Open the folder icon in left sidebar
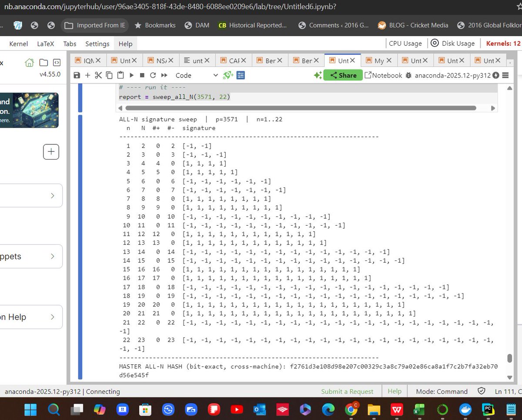522x420 pixels. 43,62
